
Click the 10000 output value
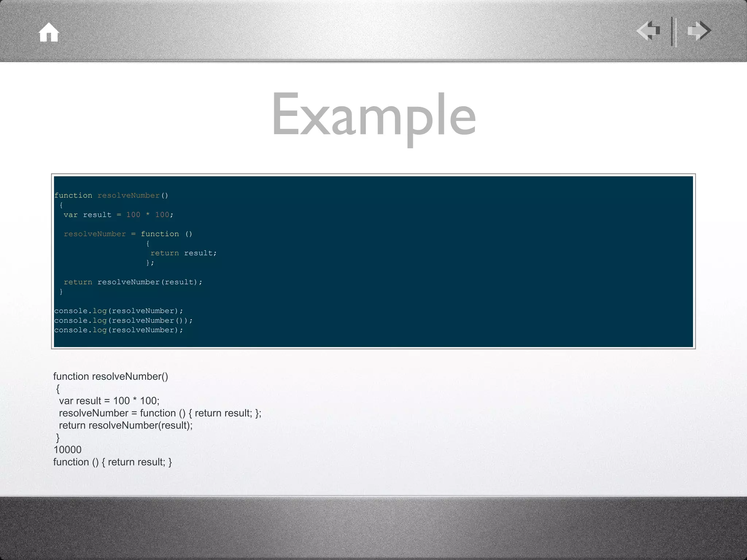[x=67, y=450]
